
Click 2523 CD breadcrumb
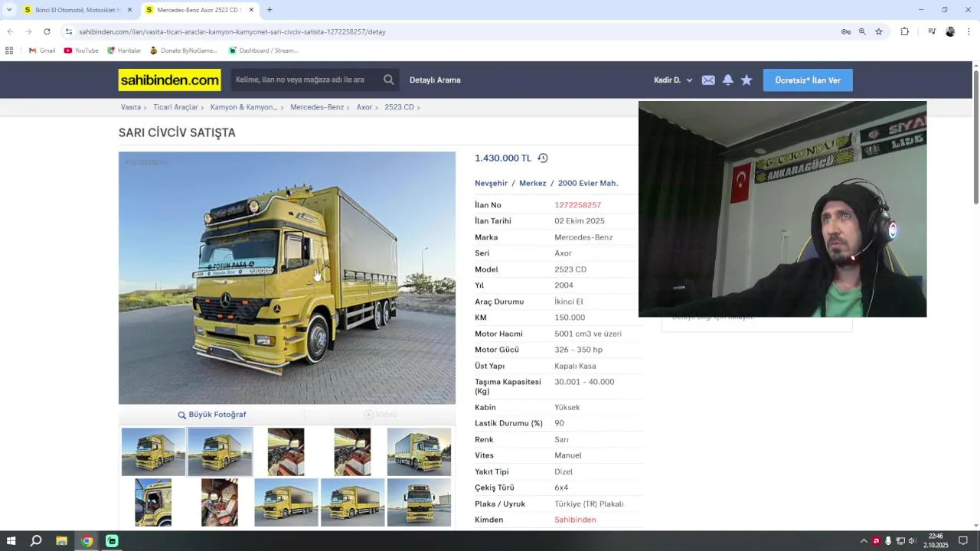[399, 107]
